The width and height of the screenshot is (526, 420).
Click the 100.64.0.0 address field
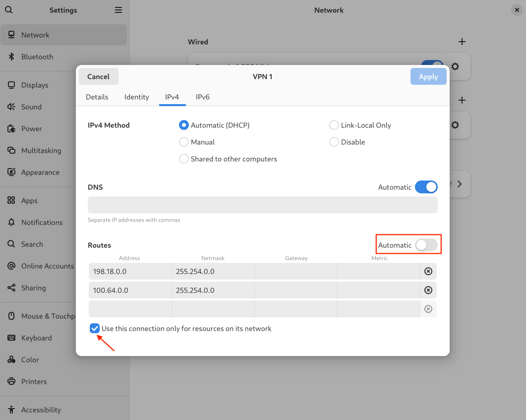click(x=130, y=290)
